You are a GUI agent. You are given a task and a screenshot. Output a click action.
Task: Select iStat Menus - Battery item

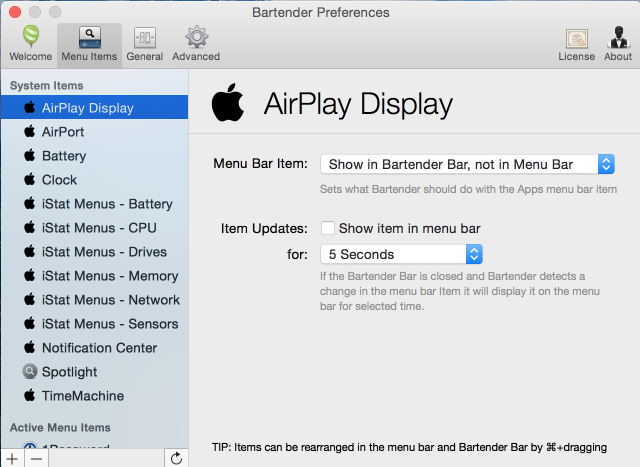coord(94,204)
